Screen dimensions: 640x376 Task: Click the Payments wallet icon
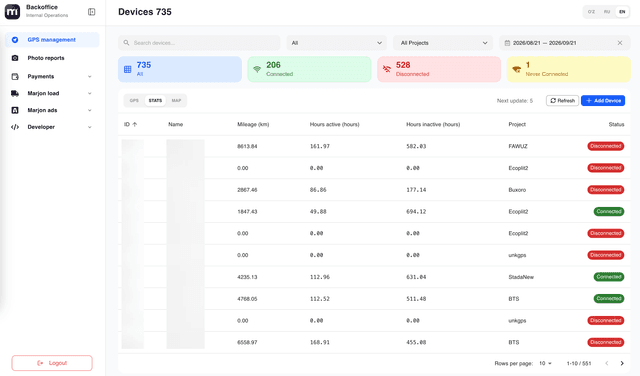(x=15, y=76)
